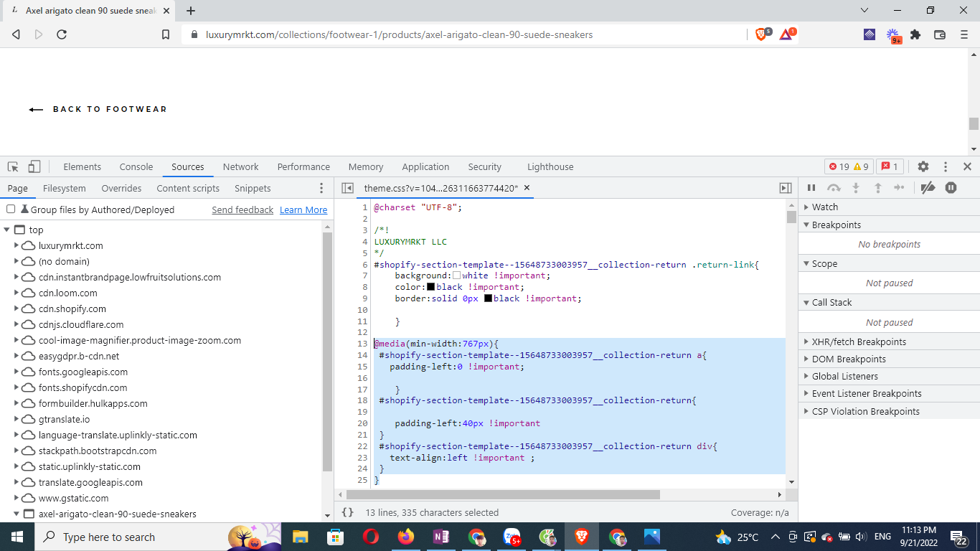
Task: Click pretty print braces icon
Action: 348,512
